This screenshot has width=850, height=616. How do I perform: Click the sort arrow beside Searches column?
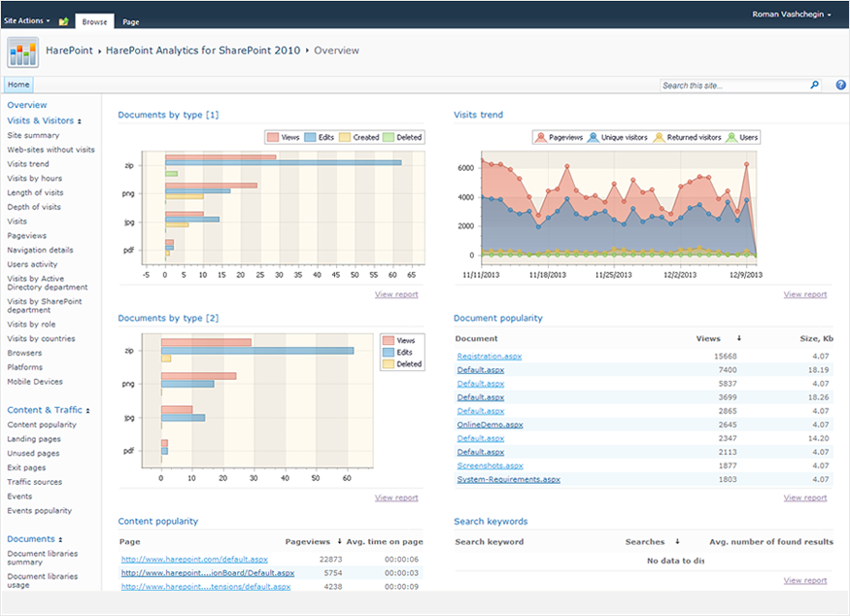[677, 541]
